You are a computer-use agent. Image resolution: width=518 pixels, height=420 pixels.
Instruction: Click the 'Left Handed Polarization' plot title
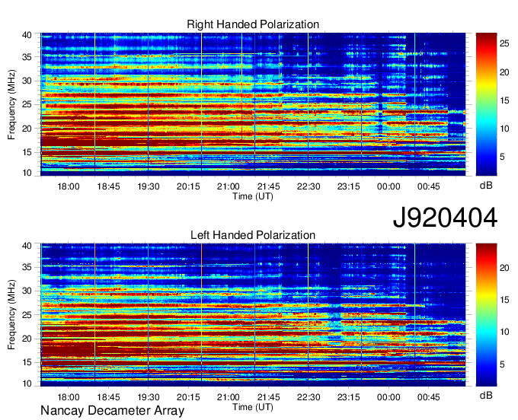[x=253, y=235]
